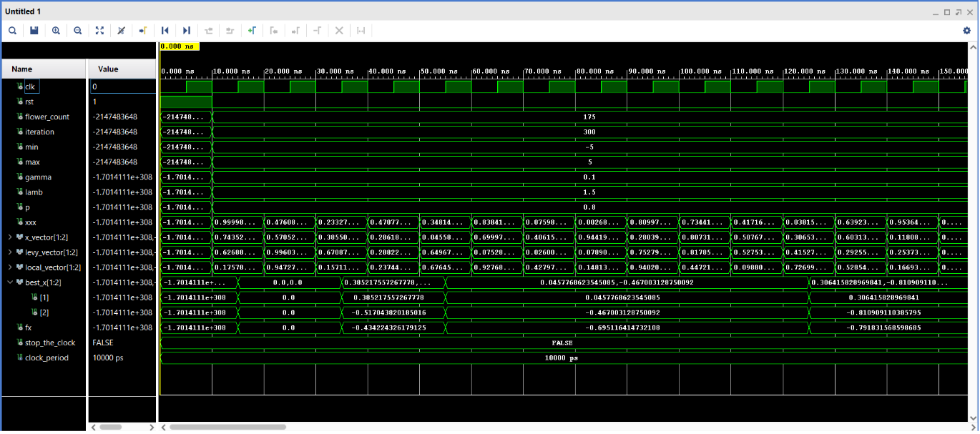Zoom in on the waveform
Image resolution: width=980 pixels, height=434 pixels.
56,31
